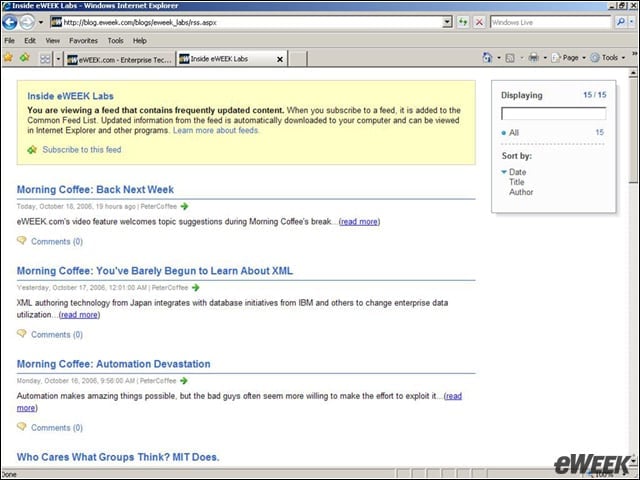Click the vertical scrollbar thumb
This screenshot has width=640, height=480.
tap(633, 131)
